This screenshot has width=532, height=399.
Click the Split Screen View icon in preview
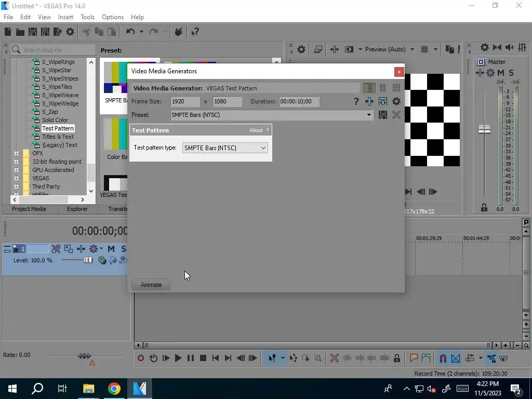[x=349, y=49]
